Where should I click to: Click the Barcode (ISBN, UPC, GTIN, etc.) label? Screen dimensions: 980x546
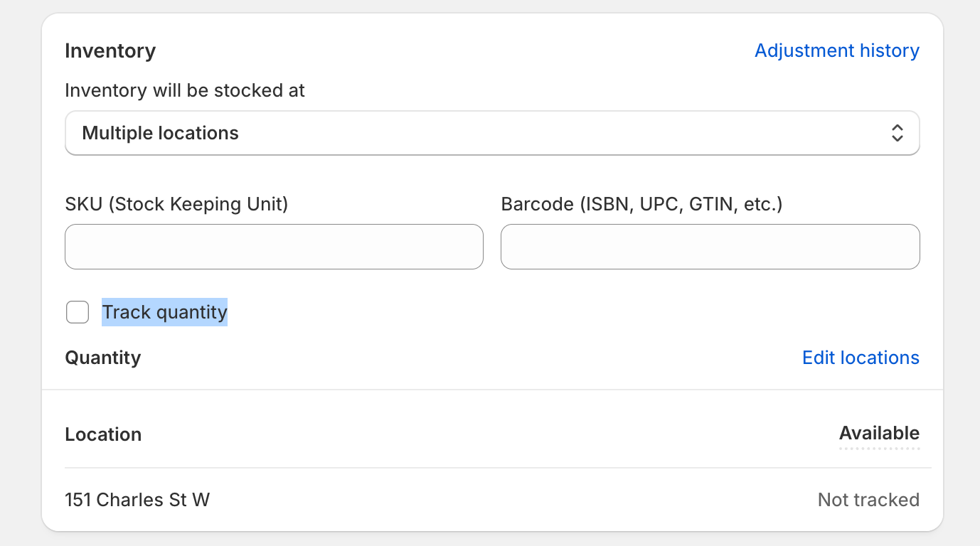641,205
